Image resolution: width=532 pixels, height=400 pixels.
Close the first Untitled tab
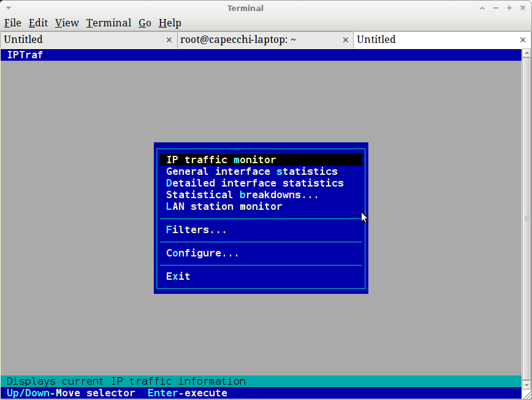point(169,40)
